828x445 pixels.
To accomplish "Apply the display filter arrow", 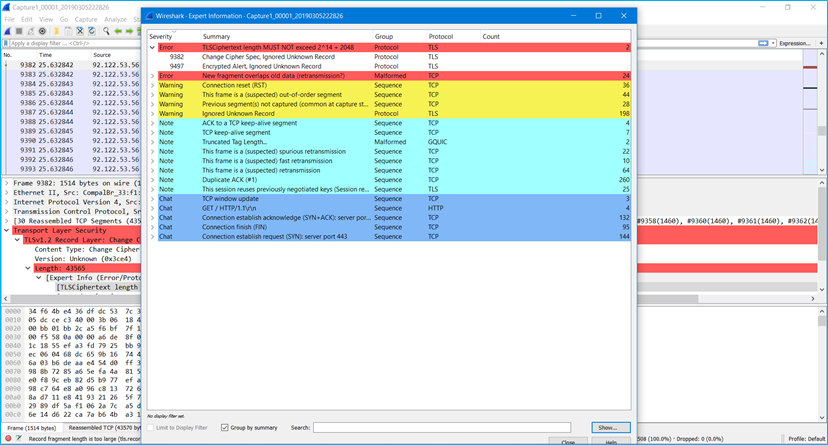I will 763,43.
